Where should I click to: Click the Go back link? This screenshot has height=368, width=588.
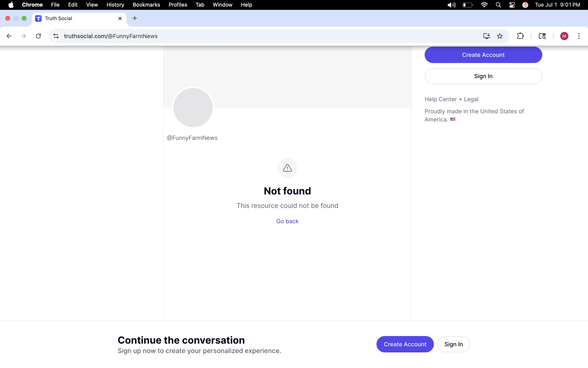click(x=287, y=221)
